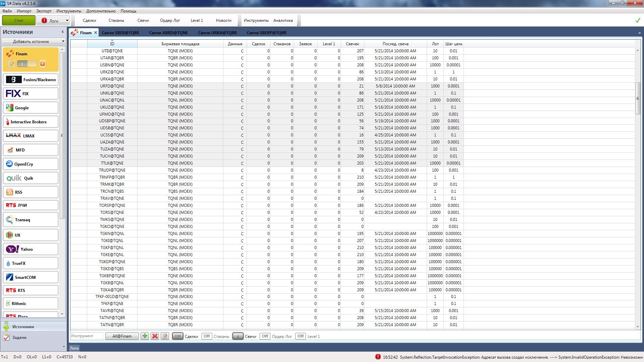Open the Источники navigation section

(33, 327)
